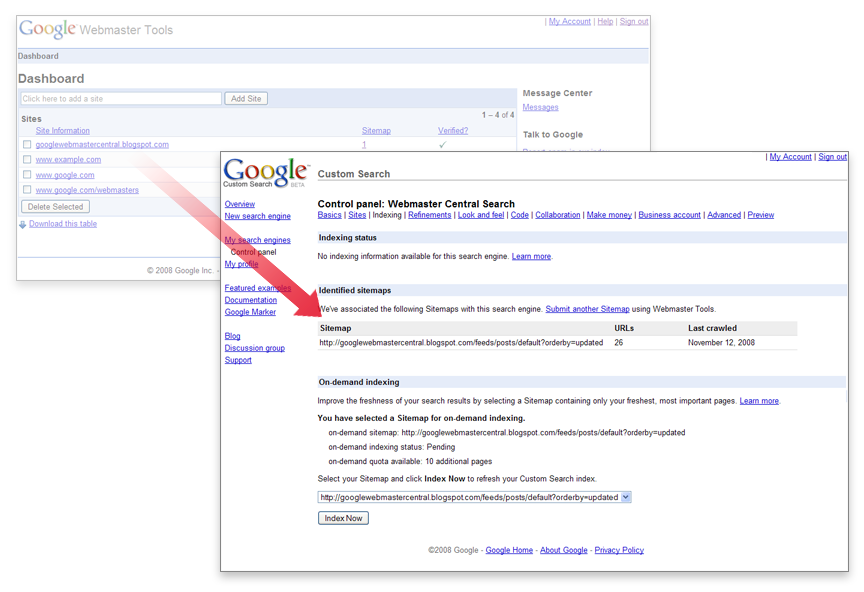
Task: Click the Sitemap column header in Dashboard
Action: point(376,131)
